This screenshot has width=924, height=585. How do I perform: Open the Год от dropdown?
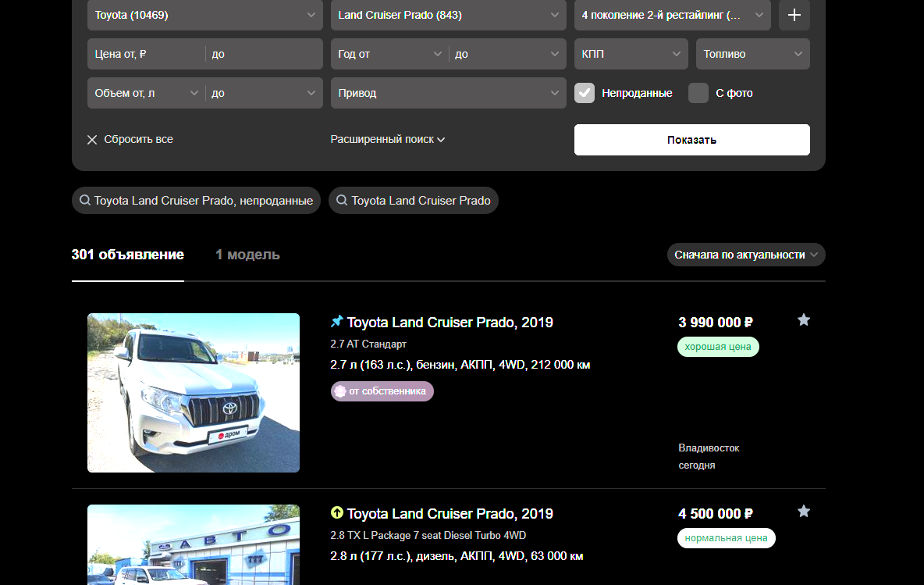point(389,54)
